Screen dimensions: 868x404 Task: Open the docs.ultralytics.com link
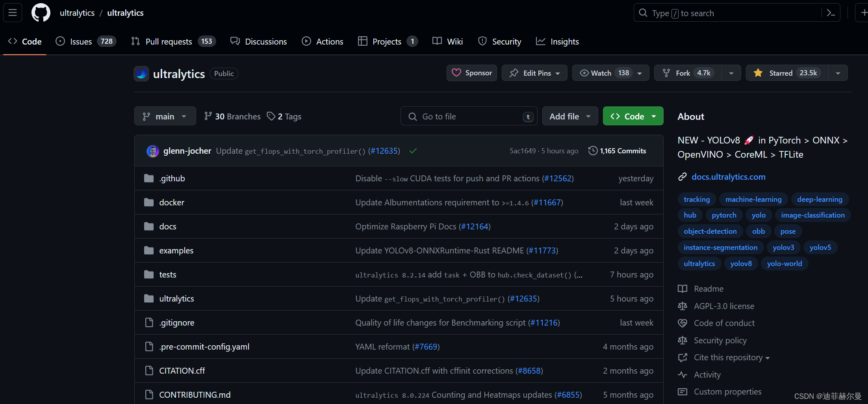[x=729, y=177]
